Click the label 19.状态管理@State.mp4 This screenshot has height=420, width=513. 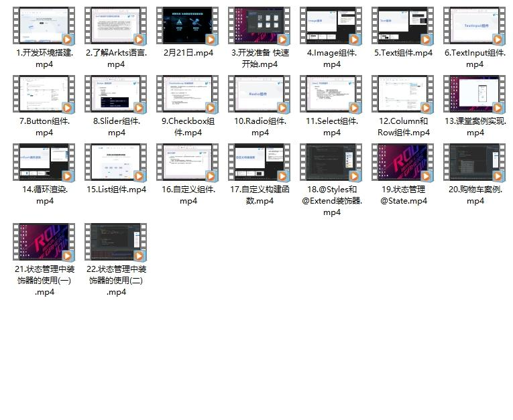404,195
